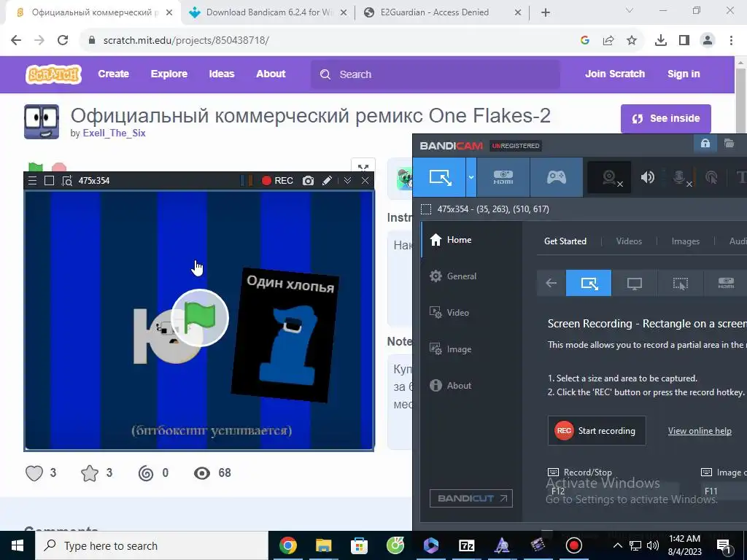Click Scratch logo
The width and height of the screenshot is (747, 560).
(x=53, y=74)
